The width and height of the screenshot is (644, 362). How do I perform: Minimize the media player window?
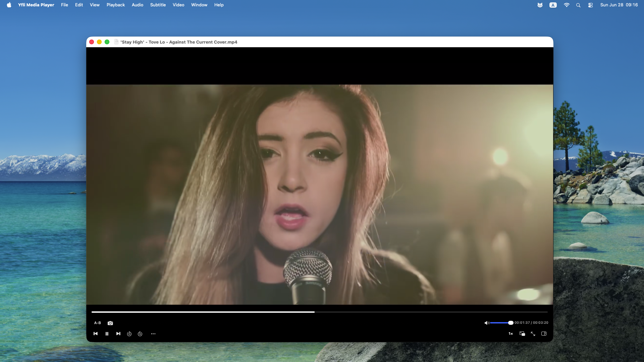click(x=99, y=42)
